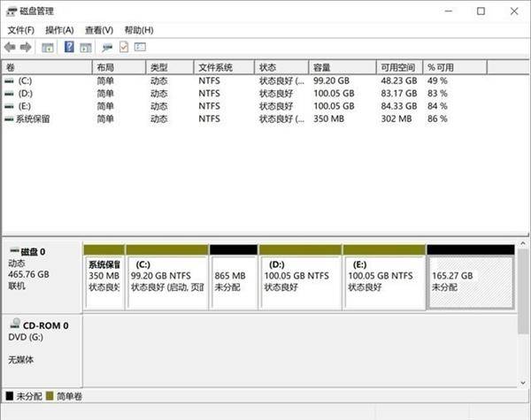This screenshot has width=531, height=420.
Task: Click the disk pane scroll up arrow
Action: [x=523, y=243]
